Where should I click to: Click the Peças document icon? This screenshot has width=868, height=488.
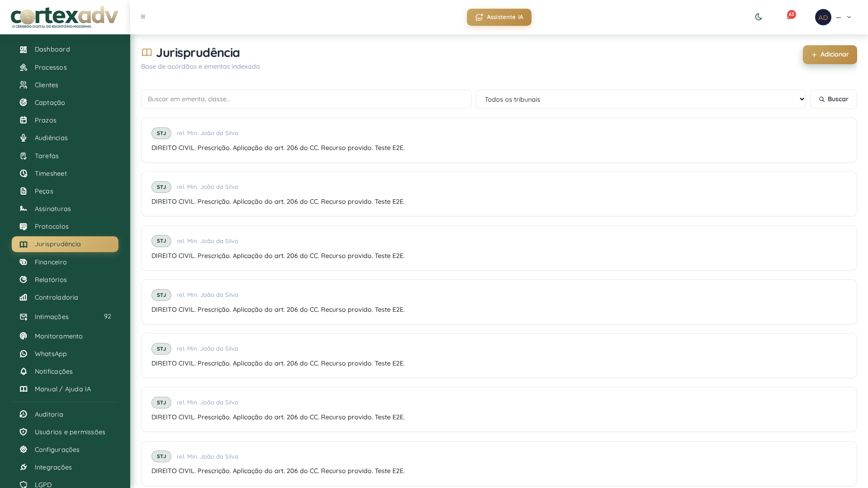pyautogui.click(x=24, y=192)
